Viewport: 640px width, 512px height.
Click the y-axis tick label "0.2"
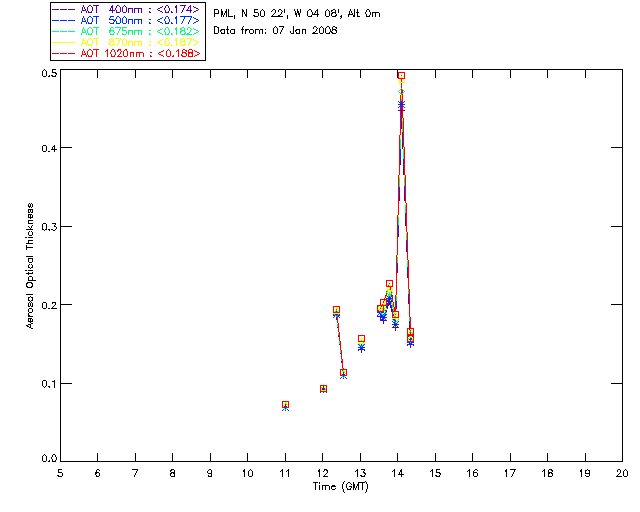pyautogui.click(x=49, y=305)
